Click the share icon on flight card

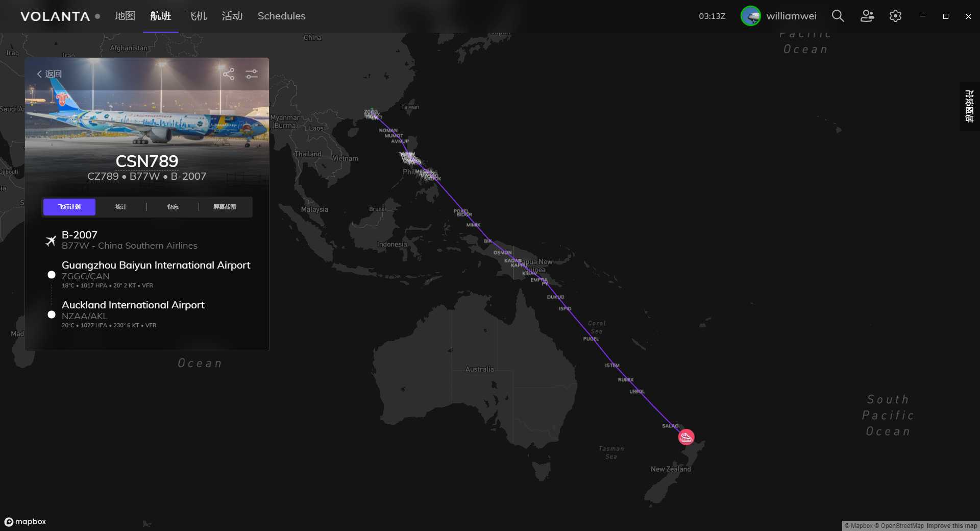pyautogui.click(x=229, y=74)
